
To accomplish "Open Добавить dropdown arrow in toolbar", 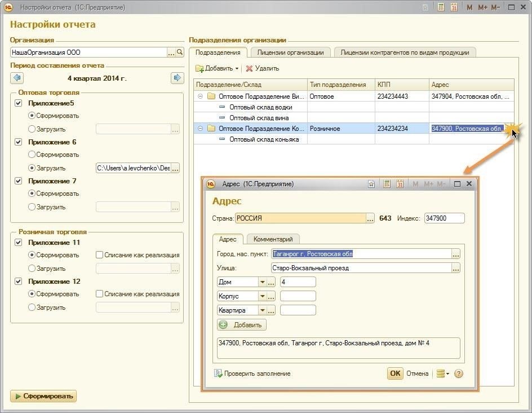I will (237, 69).
